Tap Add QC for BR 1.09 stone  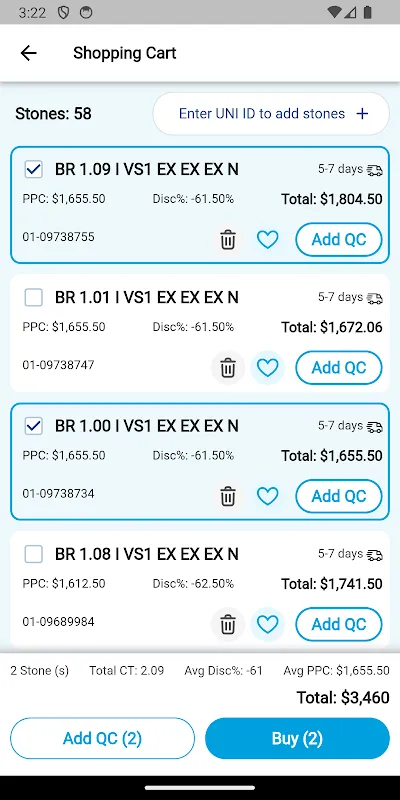339,239
